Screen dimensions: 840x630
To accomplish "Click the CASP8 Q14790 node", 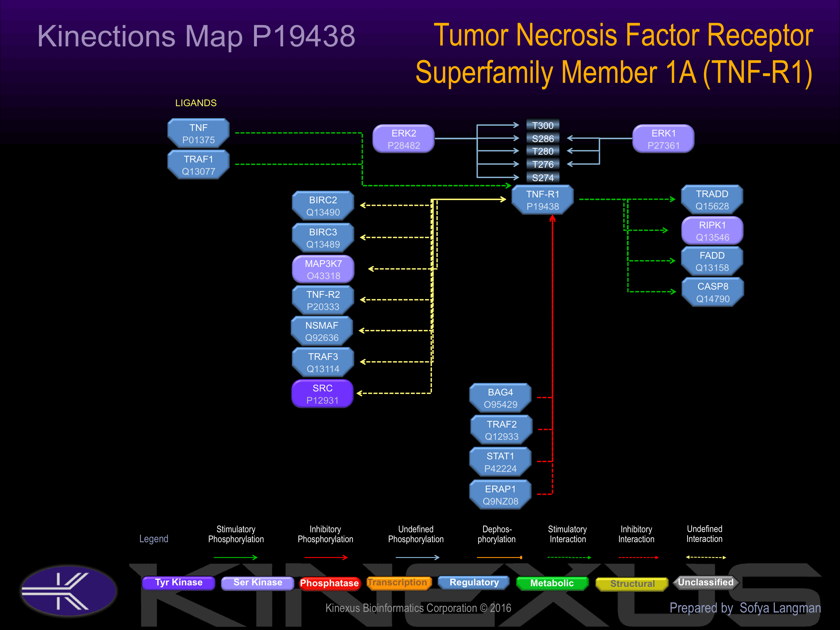I will (713, 293).
